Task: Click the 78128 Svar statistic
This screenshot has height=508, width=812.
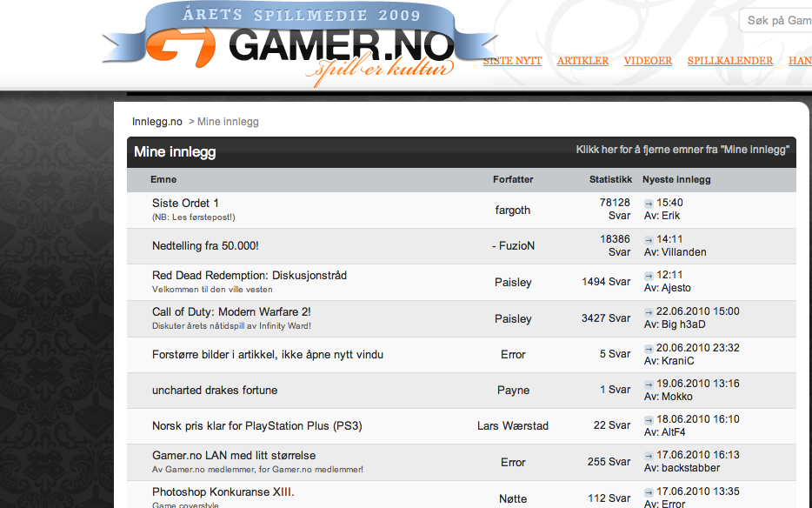Action: (616, 210)
